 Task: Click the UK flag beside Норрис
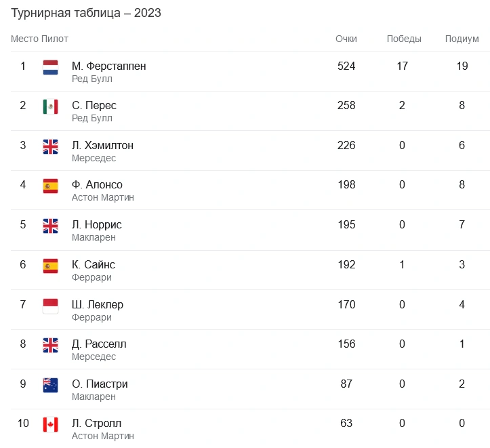pos(50,226)
